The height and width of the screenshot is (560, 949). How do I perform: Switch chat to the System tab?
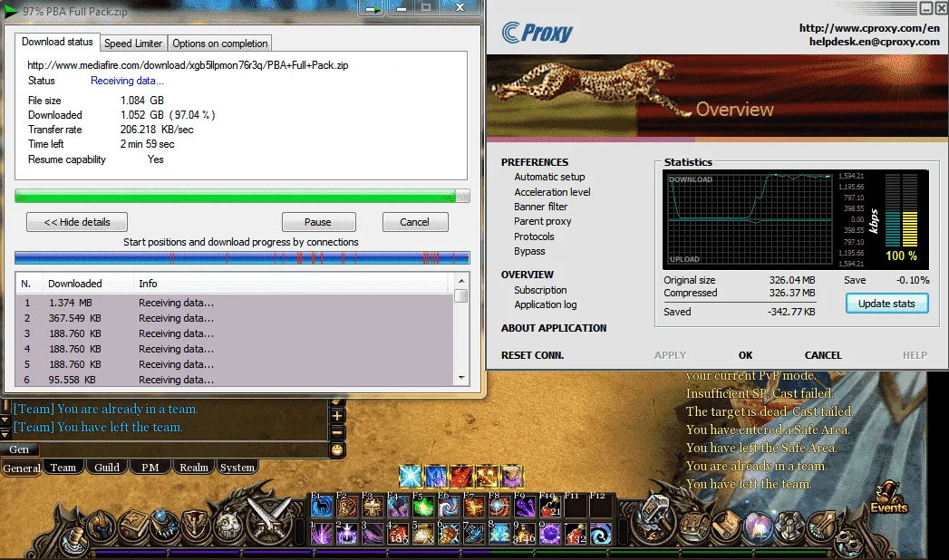(x=237, y=468)
